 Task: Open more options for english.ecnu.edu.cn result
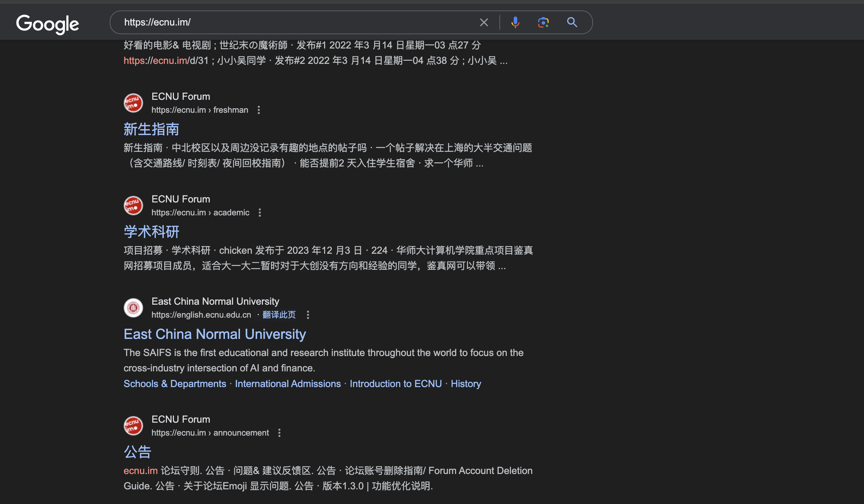(x=308, y=315)
